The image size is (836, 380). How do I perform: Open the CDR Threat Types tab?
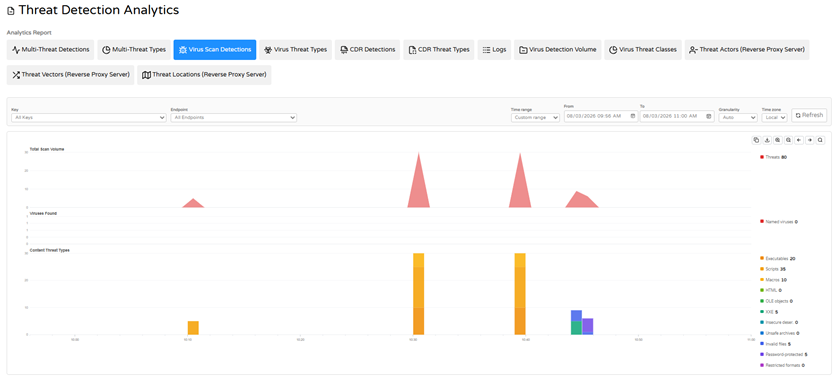438,50
